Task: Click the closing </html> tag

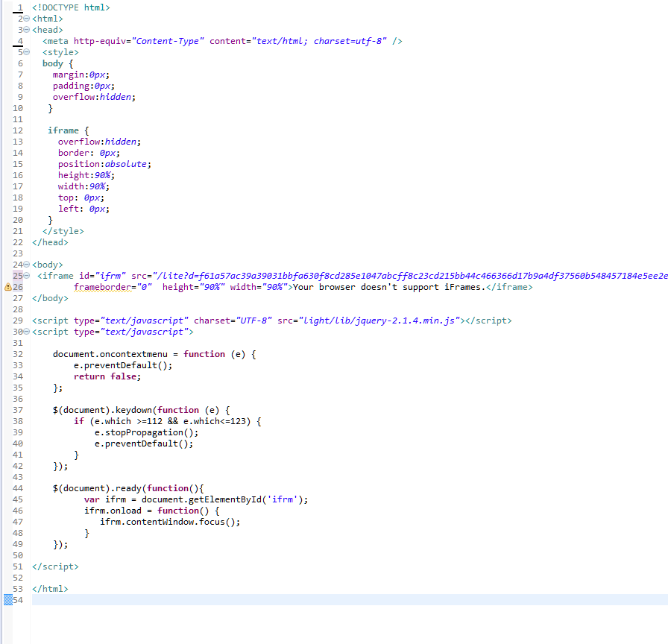Action: 50,589
